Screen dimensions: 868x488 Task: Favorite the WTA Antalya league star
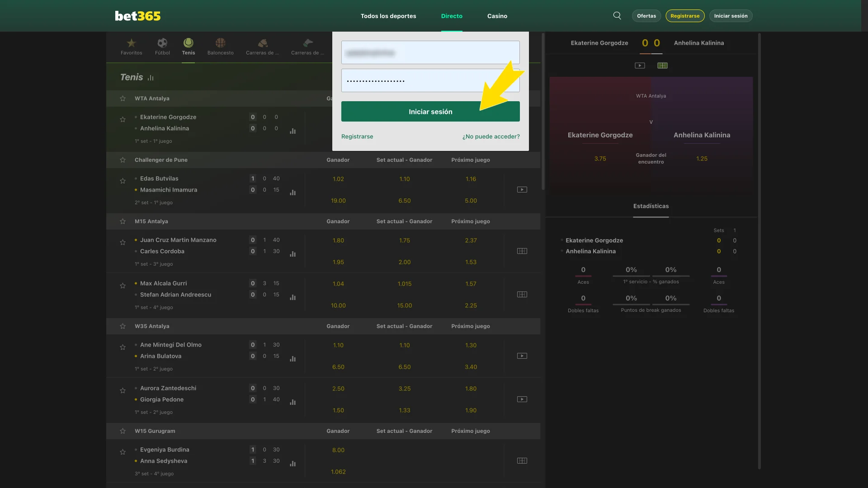(x=123, y=99)
